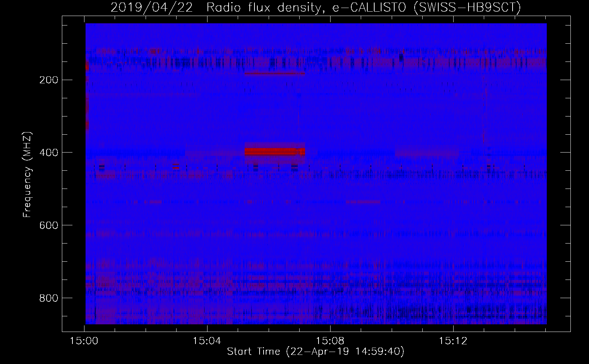
Task: Click the 200 frequency axis label
Action: click(x=49, y=80)
